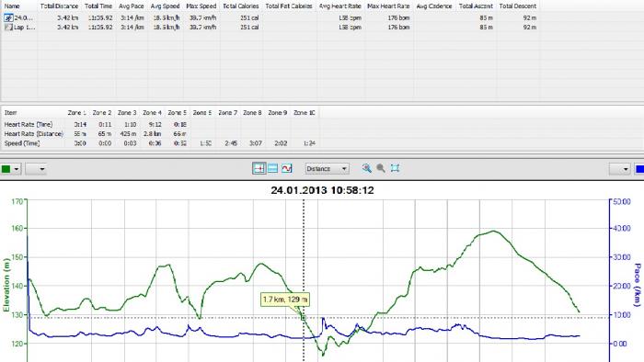Click the green left-axis color swatch
This screenshot has height=362, width=644.
6,169
